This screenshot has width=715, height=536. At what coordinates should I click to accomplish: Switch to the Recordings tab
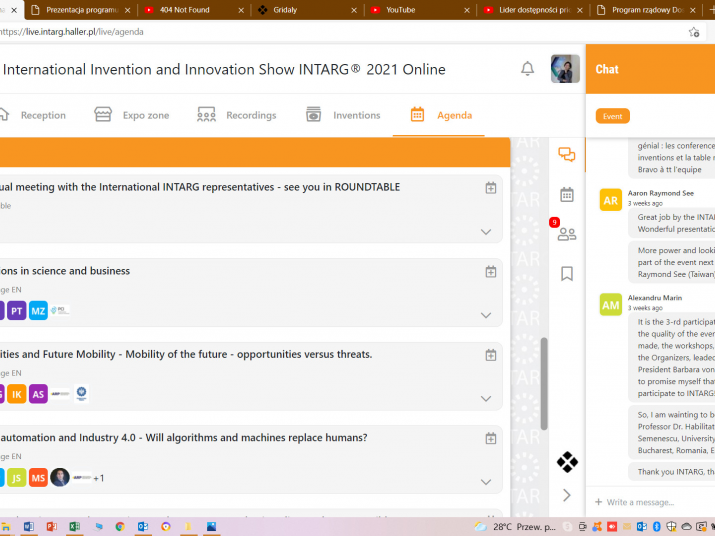coord(237,115)
